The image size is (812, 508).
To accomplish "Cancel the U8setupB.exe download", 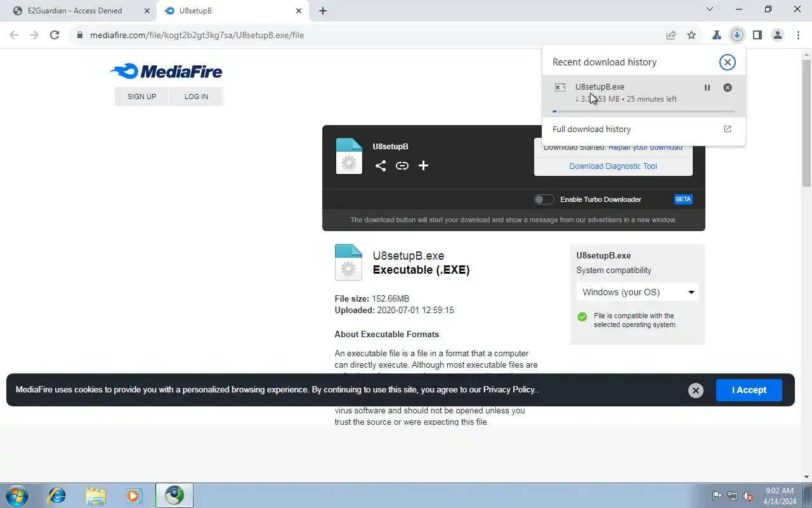I will [728, 88].
